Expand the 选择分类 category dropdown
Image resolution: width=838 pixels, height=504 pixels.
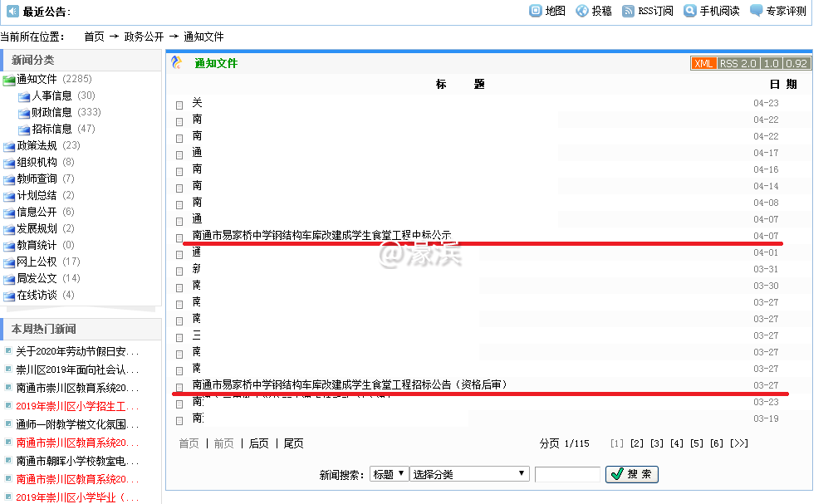point(470,474)
